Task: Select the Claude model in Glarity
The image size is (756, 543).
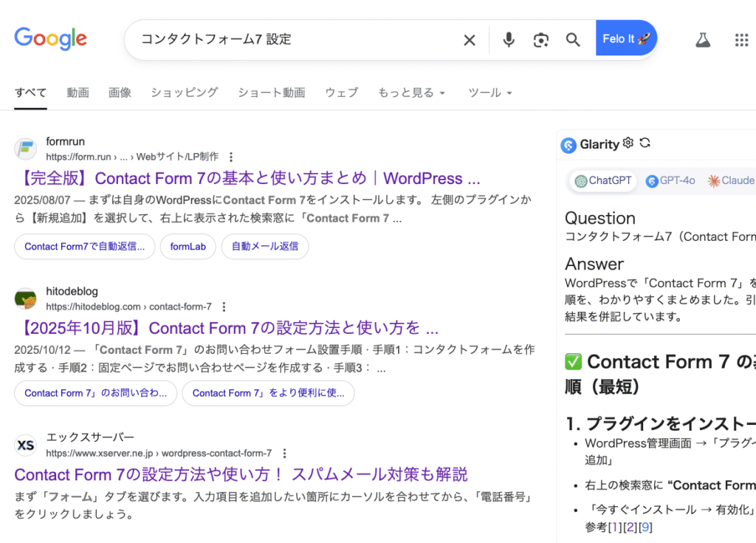Action: coord(731,181)
